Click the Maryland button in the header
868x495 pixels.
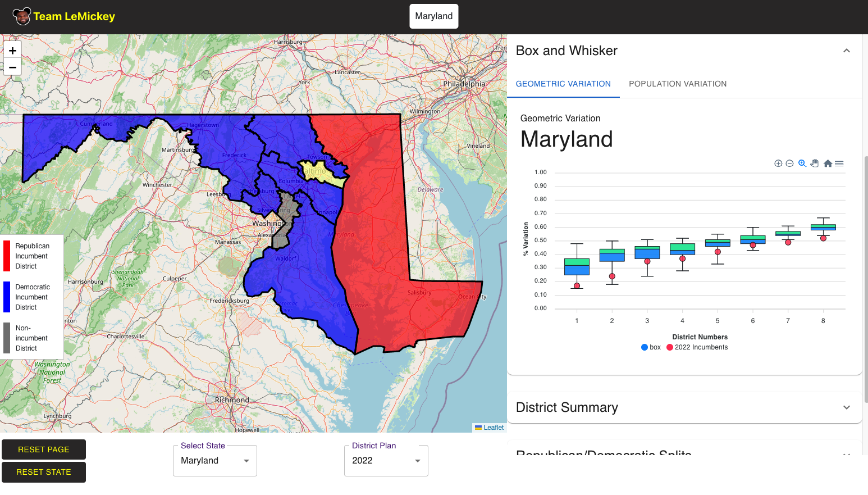[x=434, y=16]
